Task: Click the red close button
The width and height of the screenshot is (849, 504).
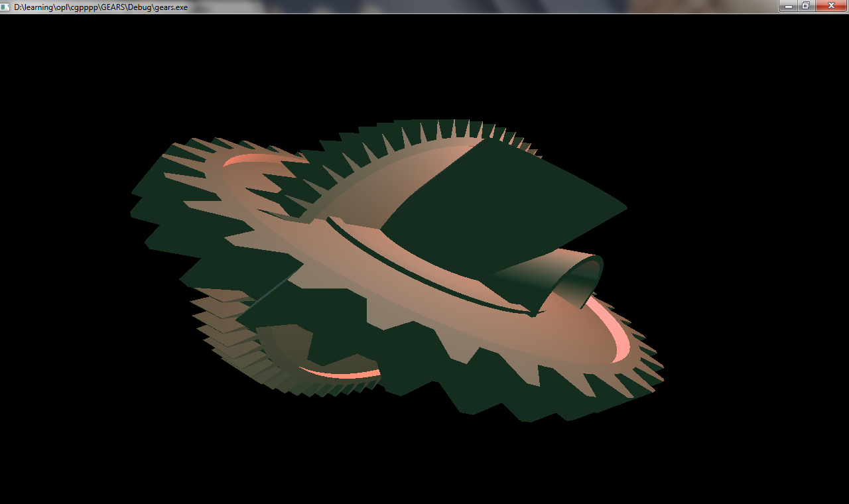Action: click(830, 6)
